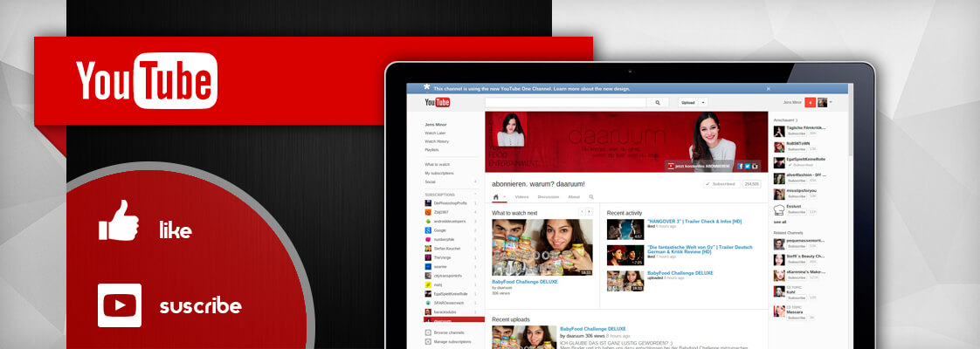Click the TheVerge subscription icon
This screenshot has height=349, width=980.
428,257
